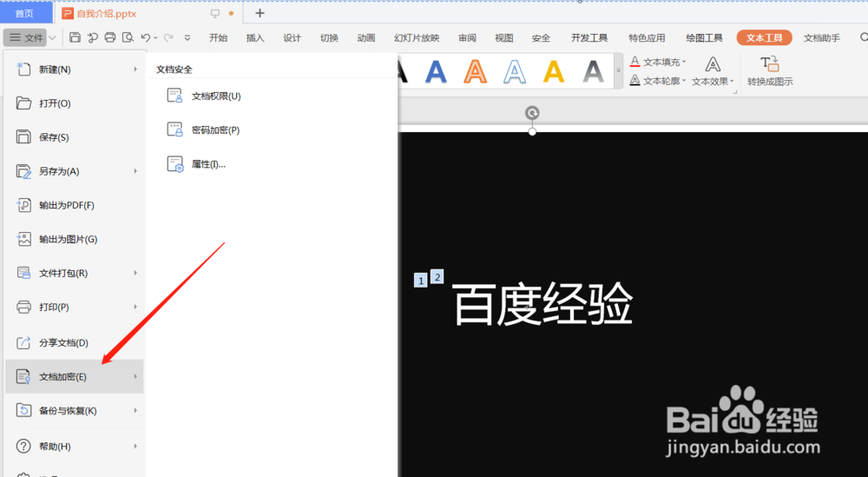This screenshot has height=477, width=868.
Task: Choose 打开(O) in the file menu
Action: coord(75,103)
